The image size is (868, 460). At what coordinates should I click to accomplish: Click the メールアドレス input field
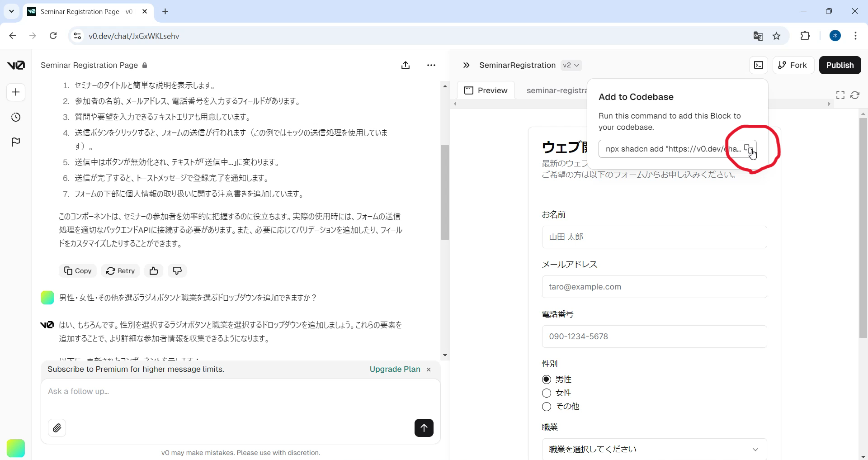click(654, 287)
